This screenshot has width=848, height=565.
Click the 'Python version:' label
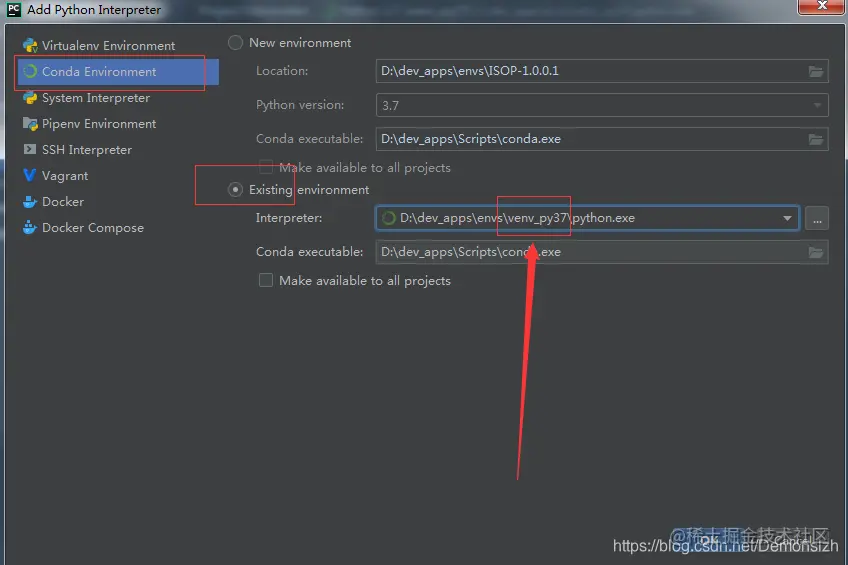coord(300,105)
